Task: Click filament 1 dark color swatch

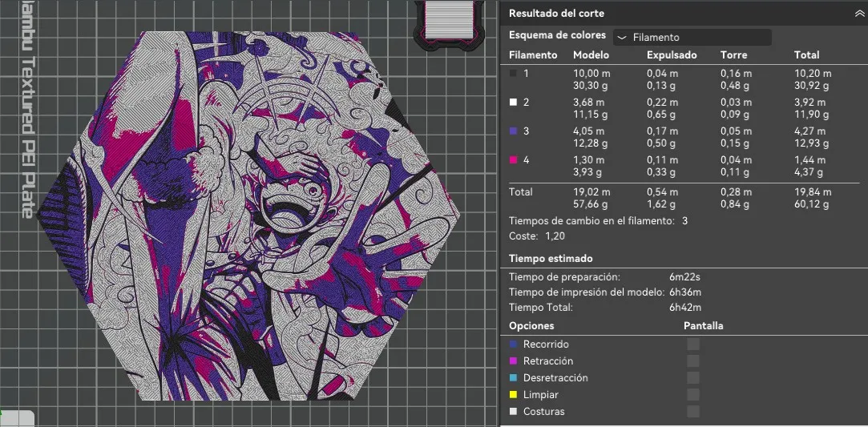Action: 513,74
